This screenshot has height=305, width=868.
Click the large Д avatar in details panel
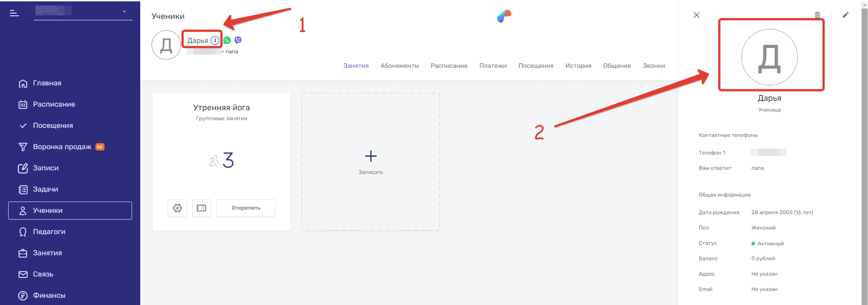[769, 57]
